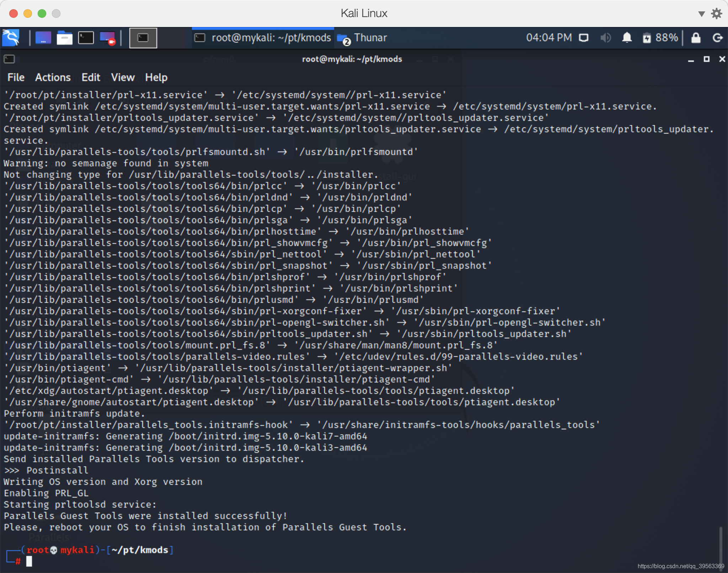Mute the volume speaker icon
The image size is (728, 573).
(x=605, y=38)
